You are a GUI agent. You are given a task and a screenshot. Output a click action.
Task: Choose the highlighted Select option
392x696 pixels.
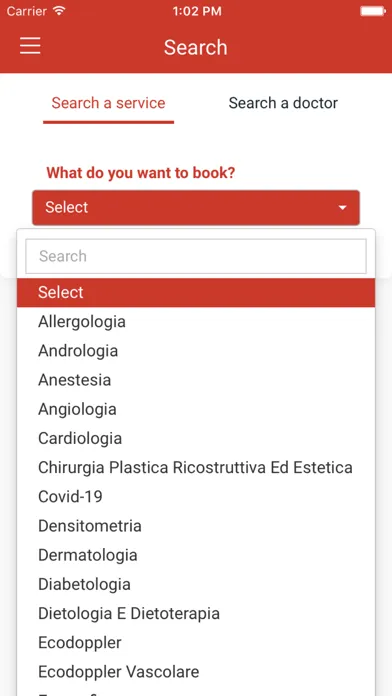pyautogui.click(x=196, y=293)
